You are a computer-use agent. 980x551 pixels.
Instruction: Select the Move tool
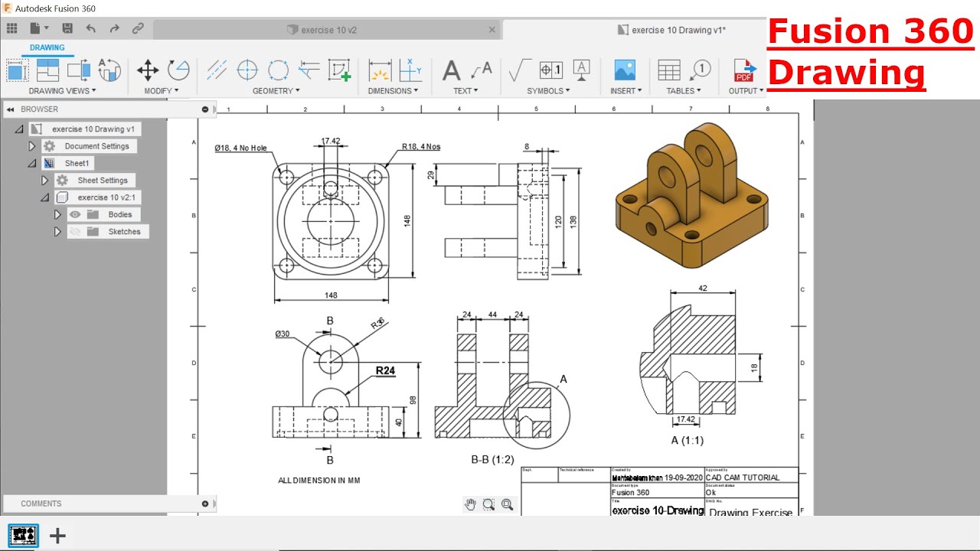coord(148,70)
